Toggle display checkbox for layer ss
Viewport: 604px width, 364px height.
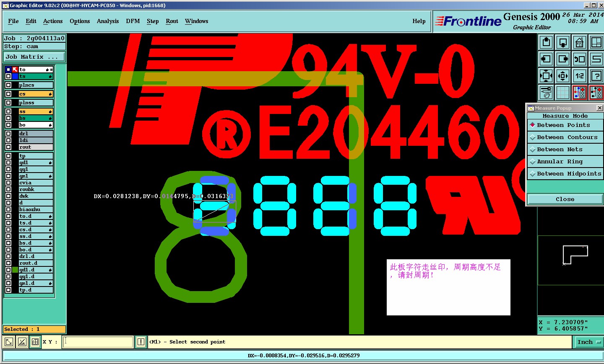click(8, 111)
